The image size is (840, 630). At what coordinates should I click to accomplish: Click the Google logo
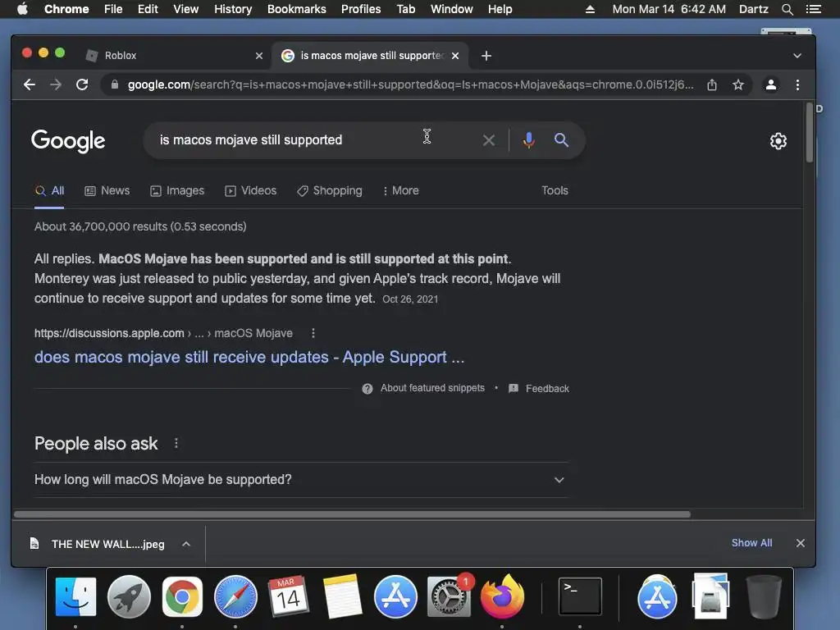(68, 140)
